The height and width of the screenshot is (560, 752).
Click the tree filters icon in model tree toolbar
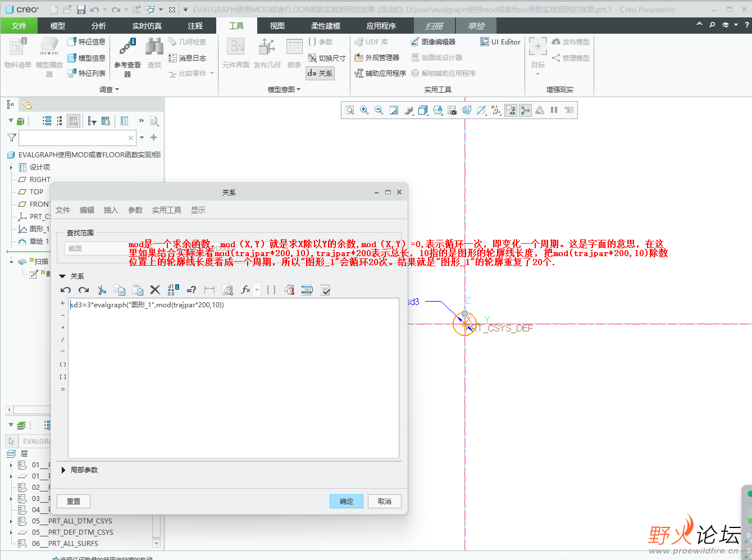tap(92, 121)
